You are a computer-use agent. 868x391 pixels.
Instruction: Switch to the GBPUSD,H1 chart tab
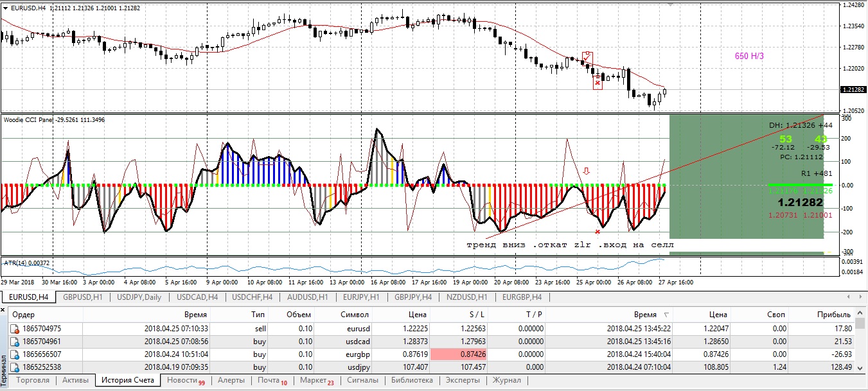pyautogui.click(x=82, y=297)
